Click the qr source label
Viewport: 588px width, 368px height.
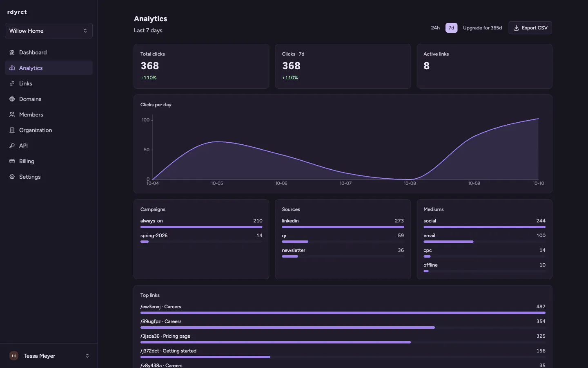click(284, 236)
